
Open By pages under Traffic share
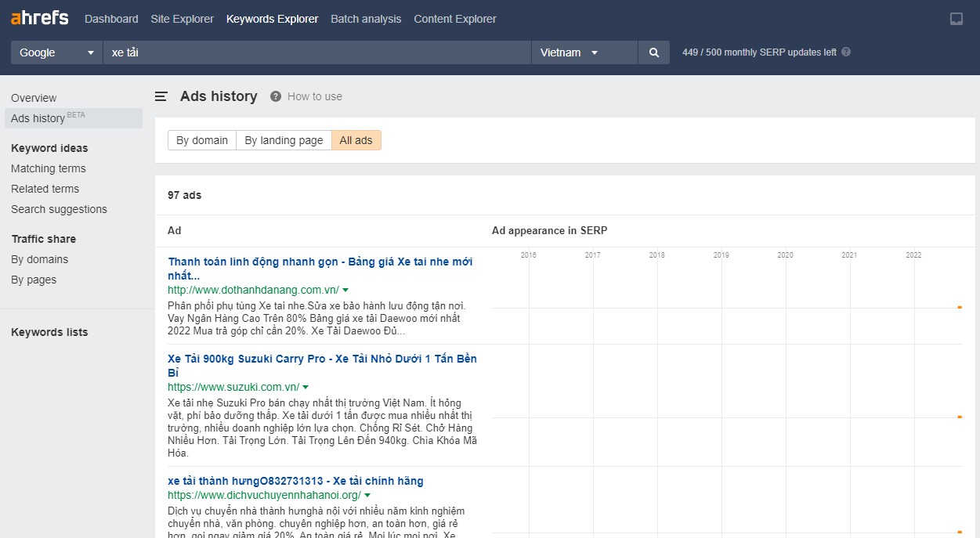(x=34, y=280)
